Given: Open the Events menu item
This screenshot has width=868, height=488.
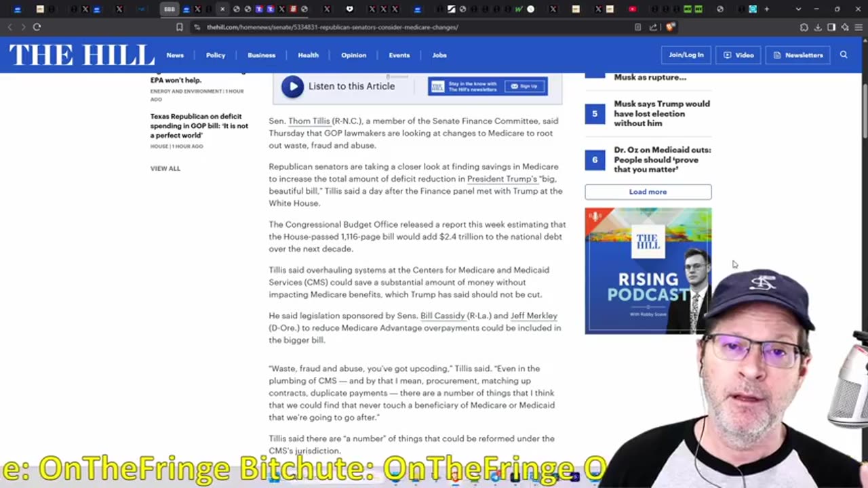Looking at the screenshot, I should click(x=399, y=55).
